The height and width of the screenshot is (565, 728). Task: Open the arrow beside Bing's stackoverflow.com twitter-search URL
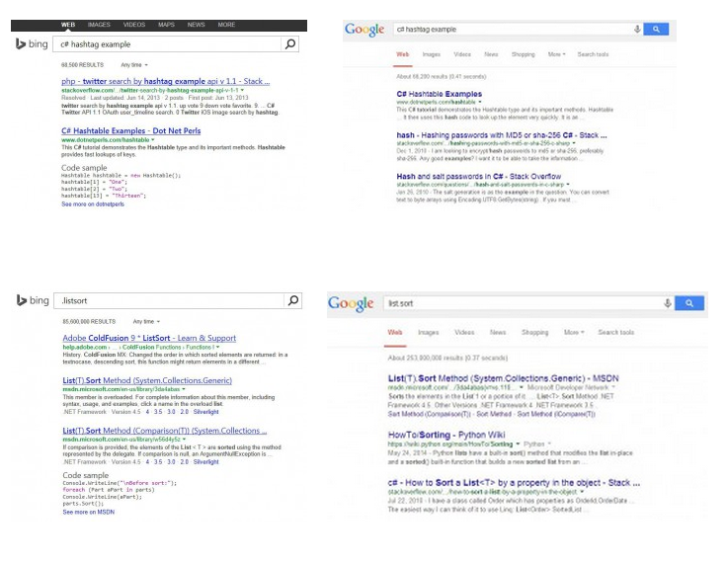242,90
